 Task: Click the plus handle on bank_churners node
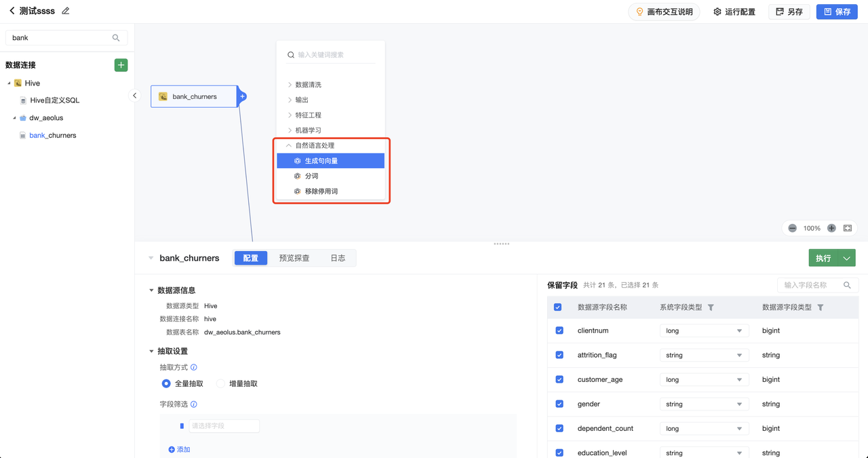click(x=242, y=96)
